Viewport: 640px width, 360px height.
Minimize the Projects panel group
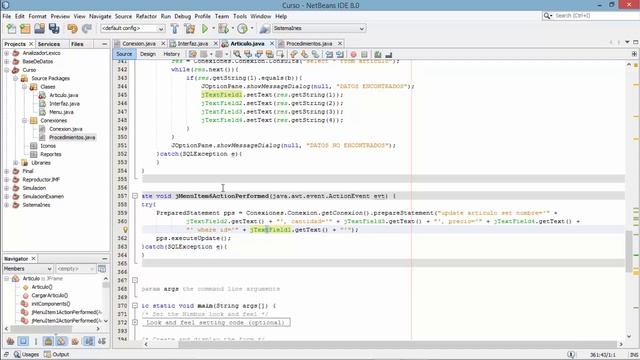(x=104, y=44)
